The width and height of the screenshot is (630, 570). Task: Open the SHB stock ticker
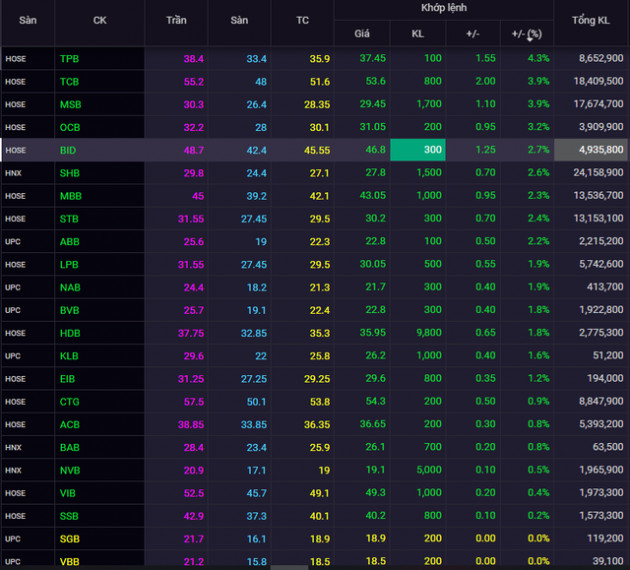point(70,173)
